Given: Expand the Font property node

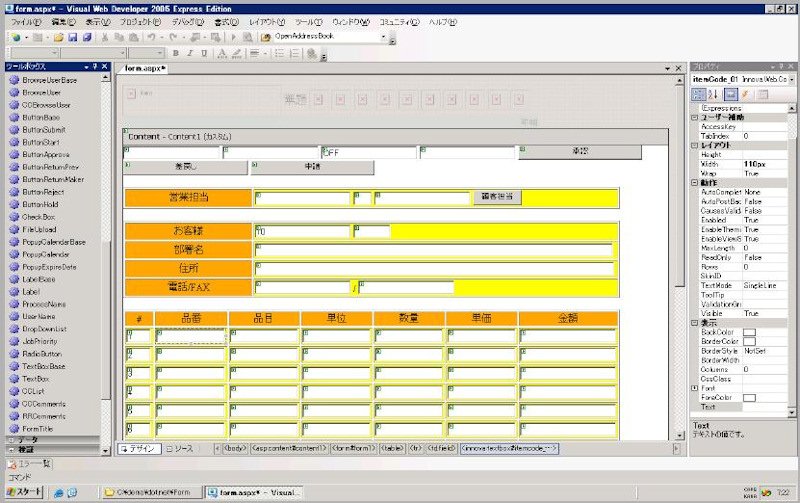Looking at the screenshot, I should pos(694,388).
